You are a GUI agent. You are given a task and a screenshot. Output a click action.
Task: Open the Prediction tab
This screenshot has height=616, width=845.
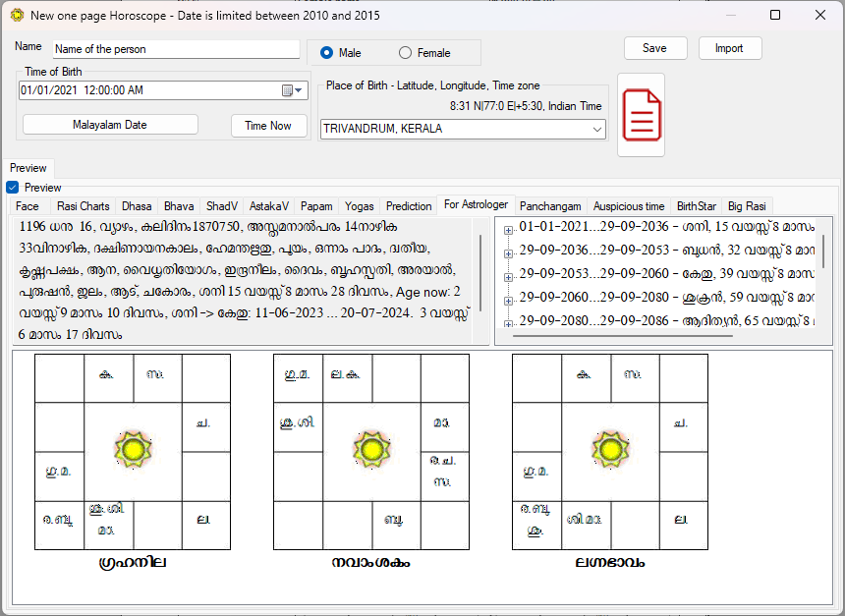409,206
